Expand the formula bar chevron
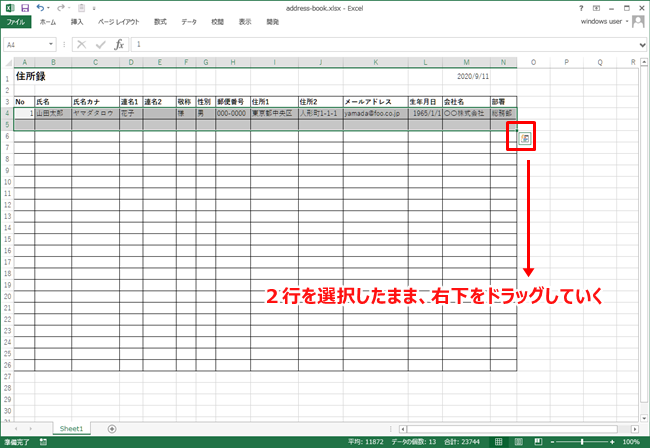Image resolution: width=650 pixels, height=448 pixels. 642,45
